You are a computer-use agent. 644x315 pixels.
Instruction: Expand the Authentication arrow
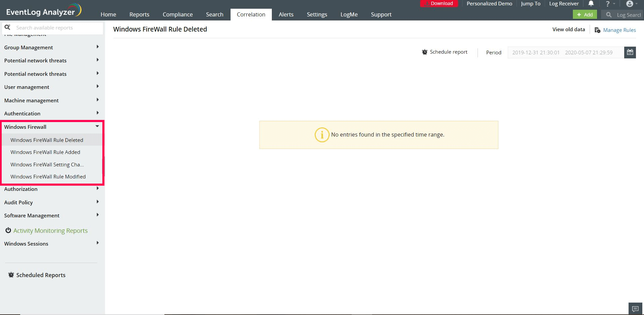point(98,113)
